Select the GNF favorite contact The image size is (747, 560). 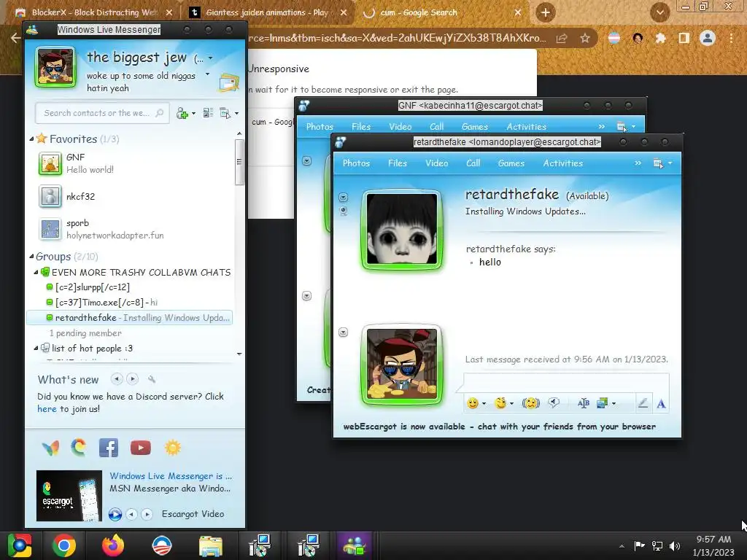(128, 163)
